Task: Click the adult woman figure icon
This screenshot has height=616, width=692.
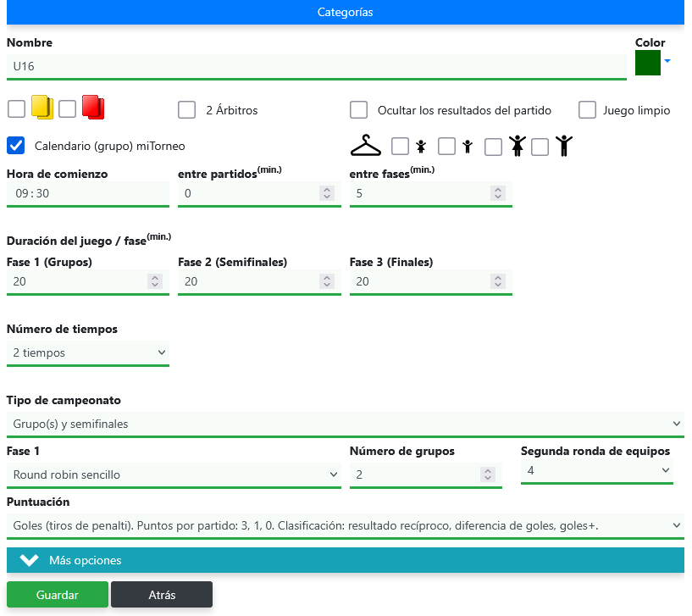Action: (518, 147)
